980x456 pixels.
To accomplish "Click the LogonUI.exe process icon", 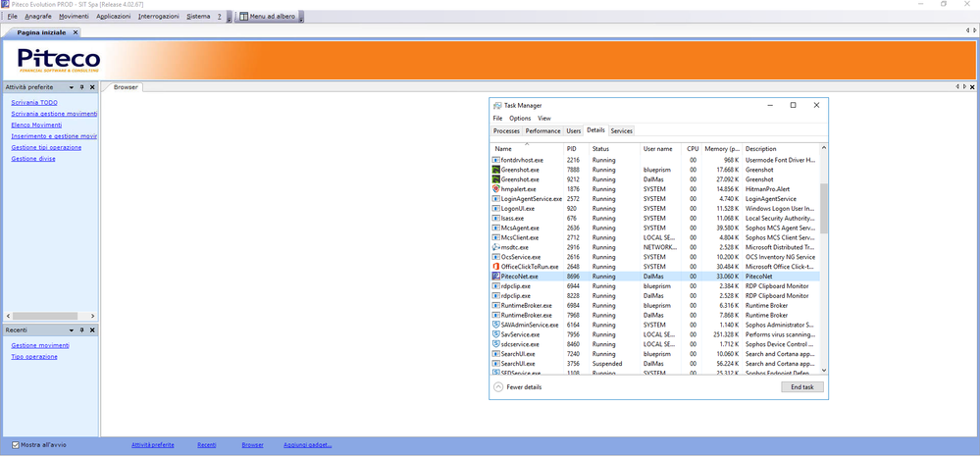I will pos(496,208).
